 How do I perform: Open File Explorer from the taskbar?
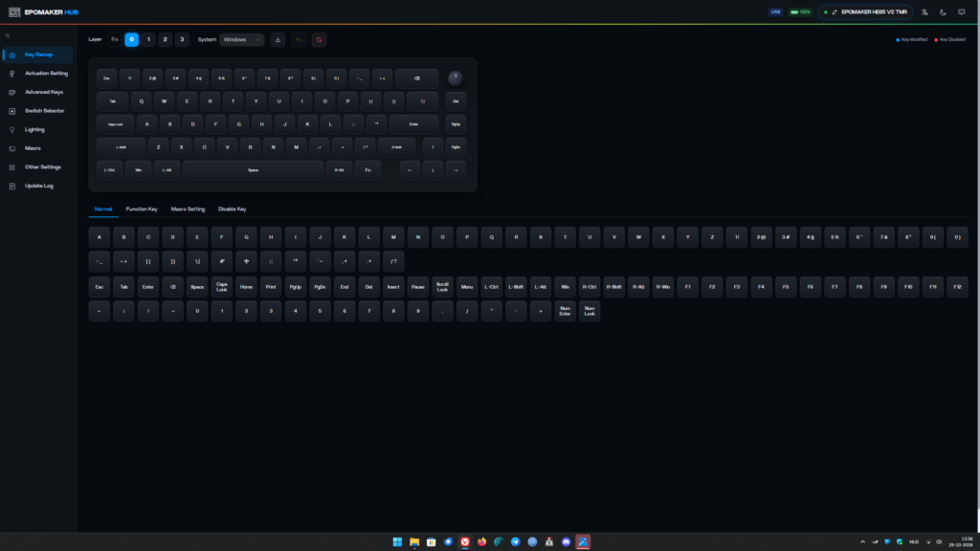coord(414,541)
